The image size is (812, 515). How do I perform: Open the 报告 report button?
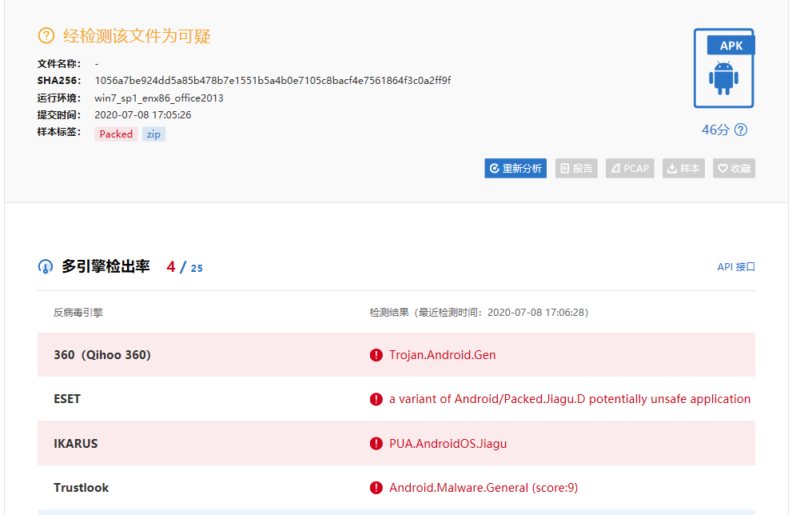coord(576,169)
